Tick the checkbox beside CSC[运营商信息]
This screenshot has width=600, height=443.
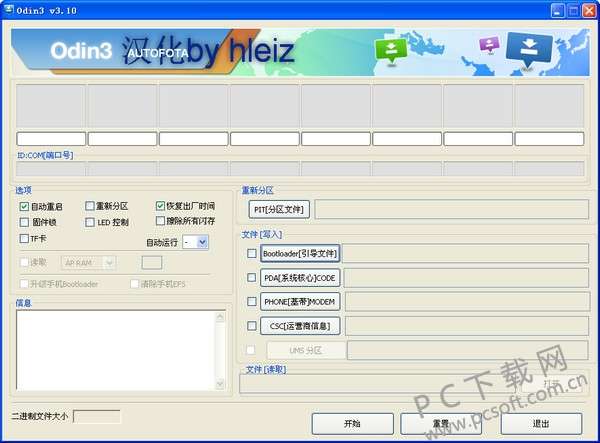[x=251, y=326]
